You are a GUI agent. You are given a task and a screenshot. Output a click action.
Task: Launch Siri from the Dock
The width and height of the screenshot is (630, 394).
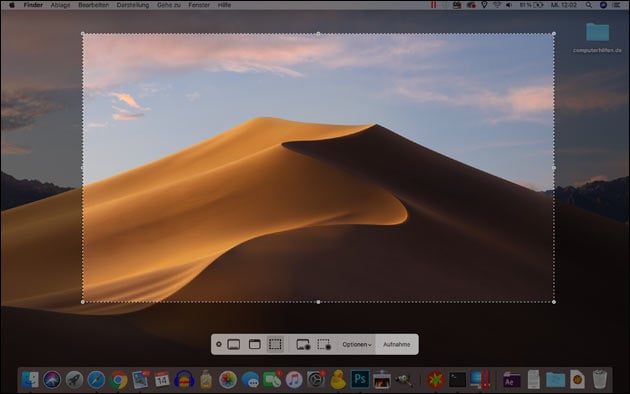(52, 380)
